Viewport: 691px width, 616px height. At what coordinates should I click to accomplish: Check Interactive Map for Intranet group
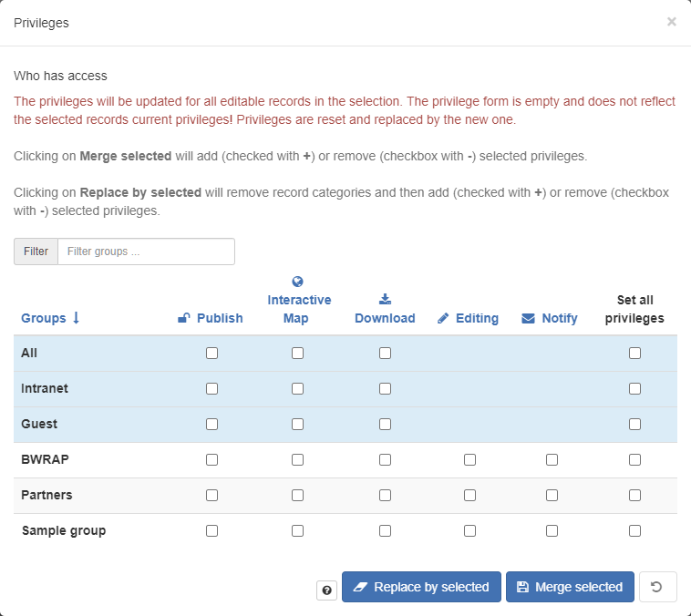point(297,388)
